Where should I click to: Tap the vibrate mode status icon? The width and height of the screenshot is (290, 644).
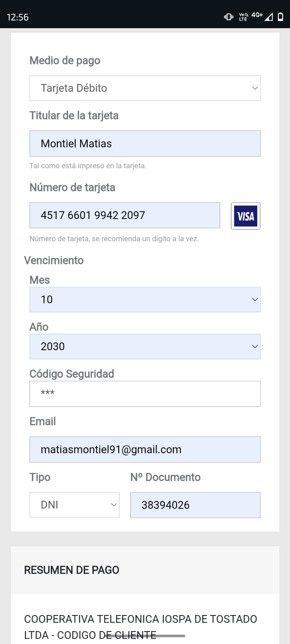pos(228,17)
